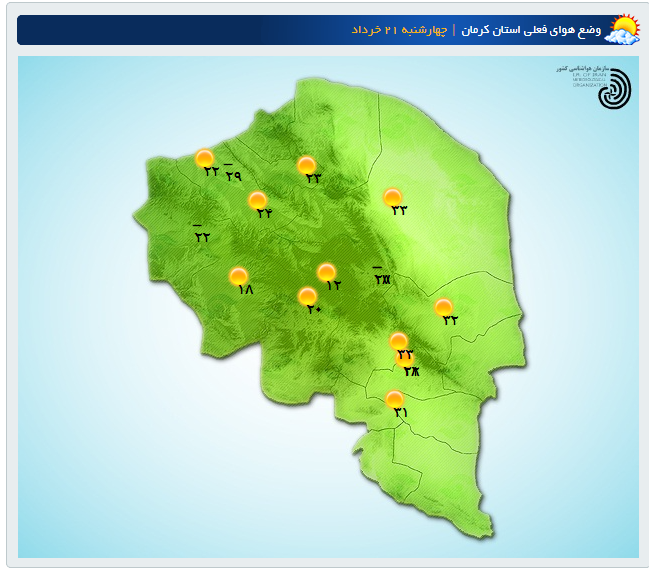Image resolution: width=649 pixels, height=569 pixels.
Task: Select the temperature value 20
Action: pyautogui.click(x=314, y=309)
